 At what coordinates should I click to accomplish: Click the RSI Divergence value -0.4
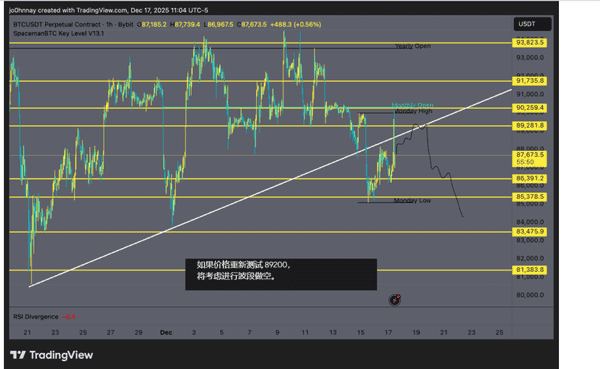(69, 317)
